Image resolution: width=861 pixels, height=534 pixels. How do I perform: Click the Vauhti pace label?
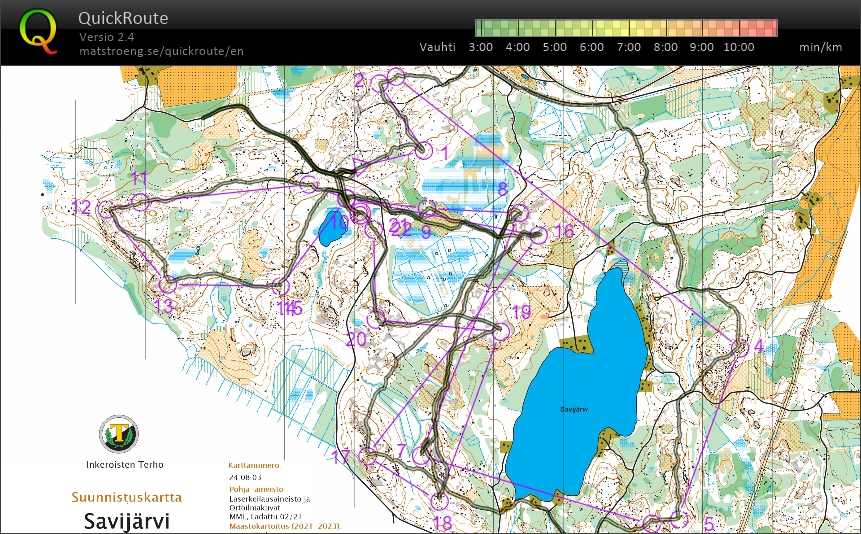click(x=437, y=47)
